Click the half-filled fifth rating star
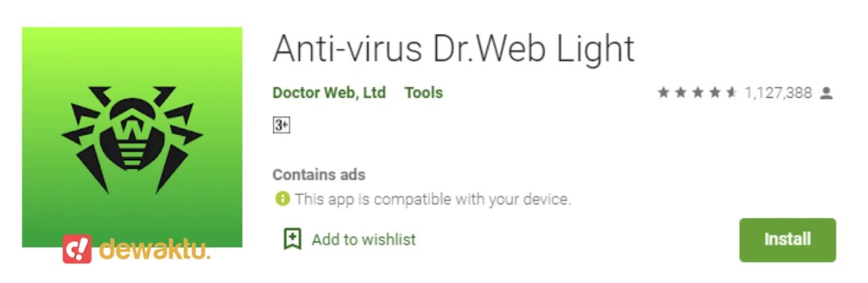868x283 pixels. pyautogui.click(x=732, y=93)
